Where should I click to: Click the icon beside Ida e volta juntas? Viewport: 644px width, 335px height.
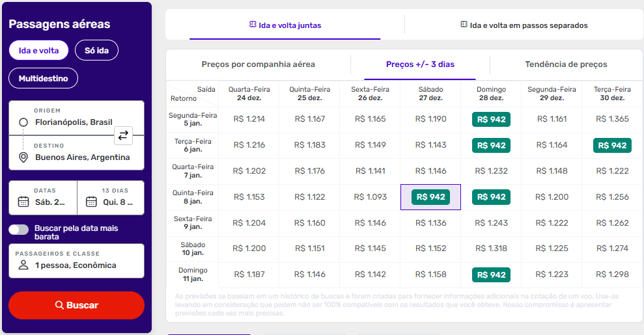[x=253, y=25]
